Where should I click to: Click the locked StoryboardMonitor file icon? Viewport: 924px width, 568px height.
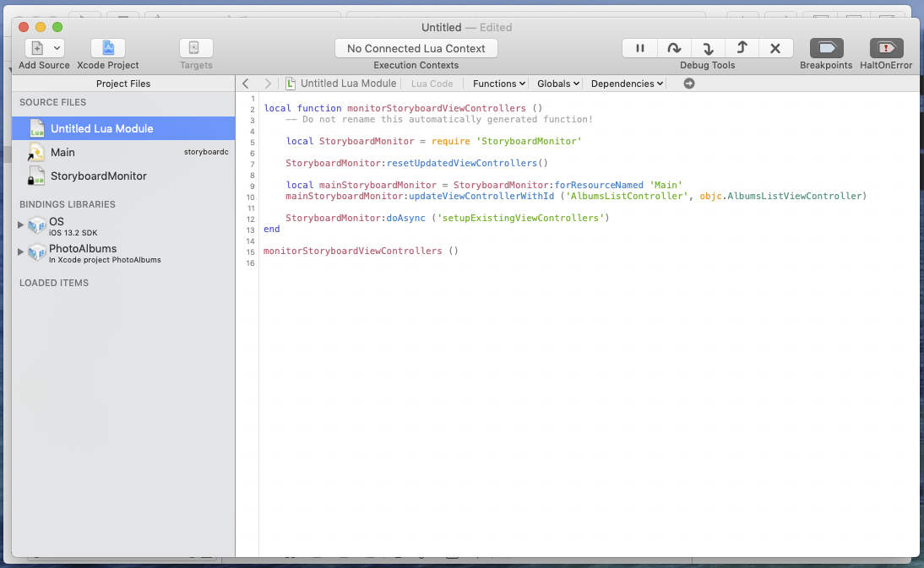coord(36,176)
